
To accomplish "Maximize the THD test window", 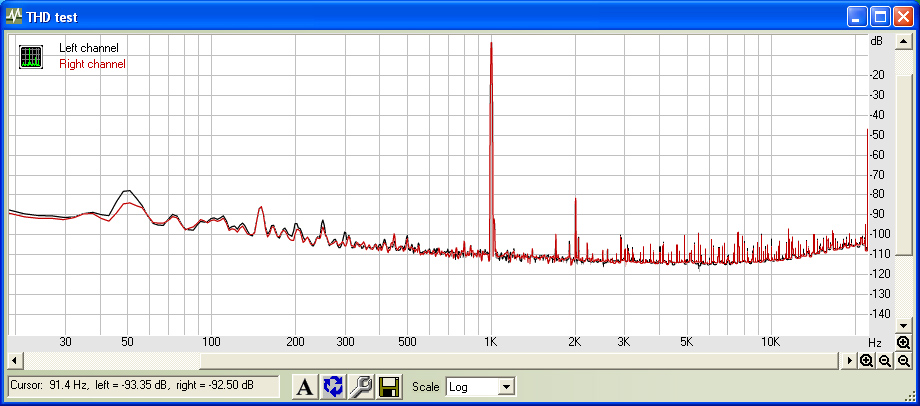I will (x=880, y=17).
